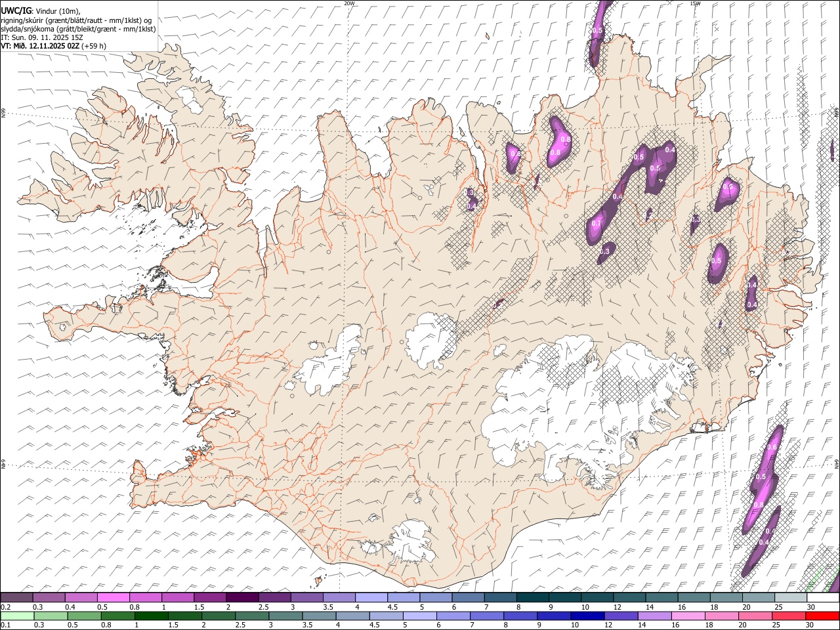Pick the darkest green 1 swatch in lower scale
Image resolution: width=840 pixels, height=630 pixels.
click(x=152, y=616)
